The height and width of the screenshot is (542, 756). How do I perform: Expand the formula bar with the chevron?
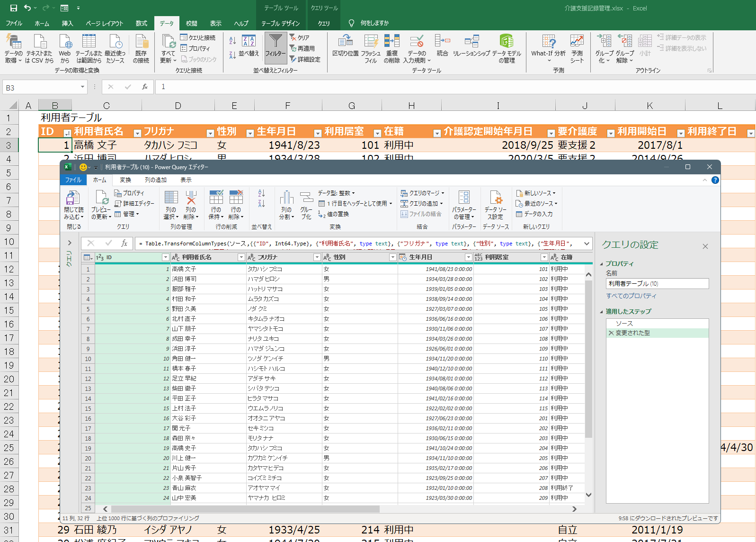[x=587, y=244]
